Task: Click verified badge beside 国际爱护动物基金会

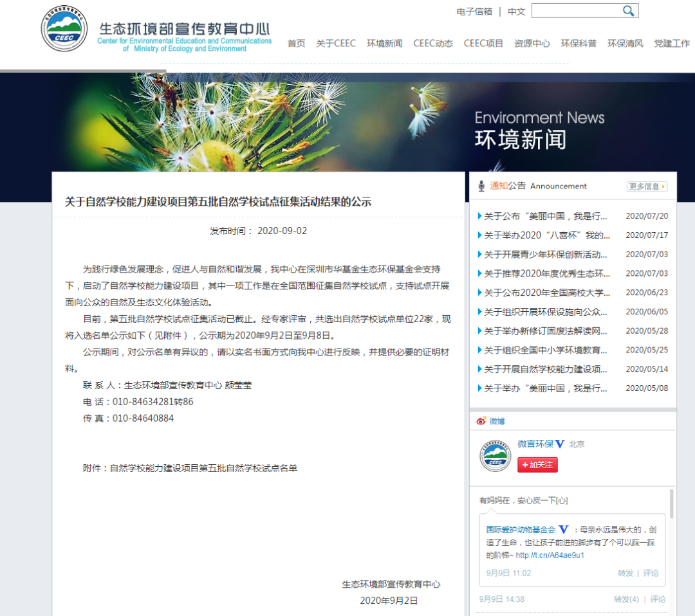Action: (564, 530)
